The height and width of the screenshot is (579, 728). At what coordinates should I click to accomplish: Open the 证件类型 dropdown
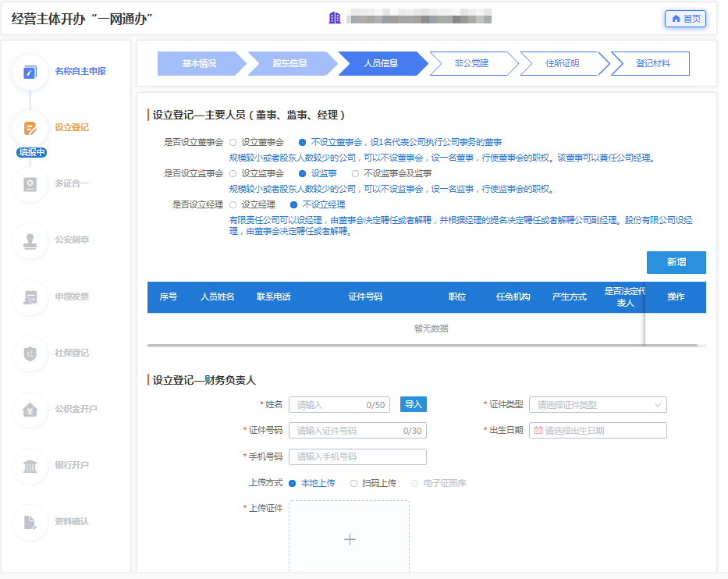[x=598, y=405]
